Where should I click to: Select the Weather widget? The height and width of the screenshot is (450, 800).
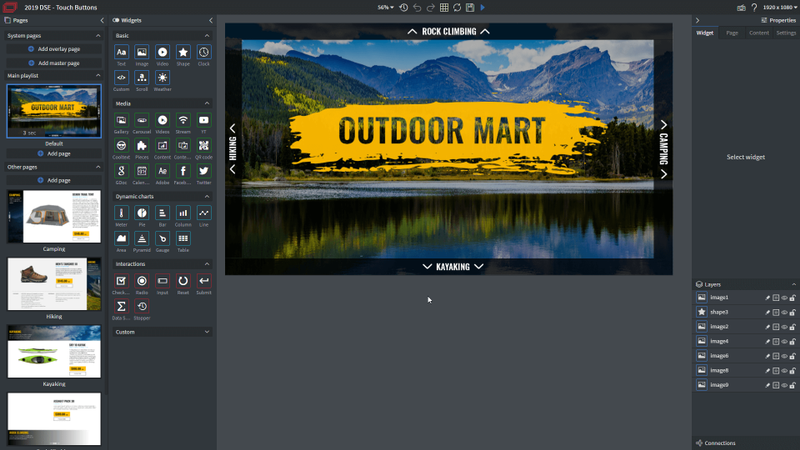163,78
